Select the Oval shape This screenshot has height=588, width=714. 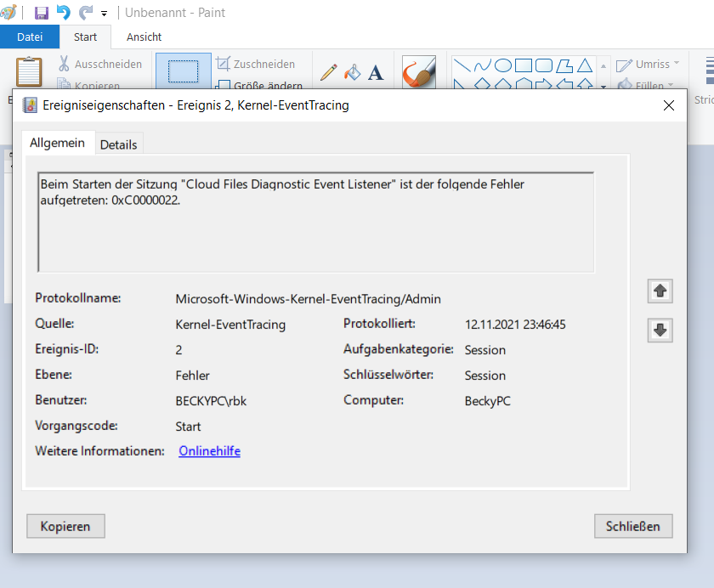[503, 65]
